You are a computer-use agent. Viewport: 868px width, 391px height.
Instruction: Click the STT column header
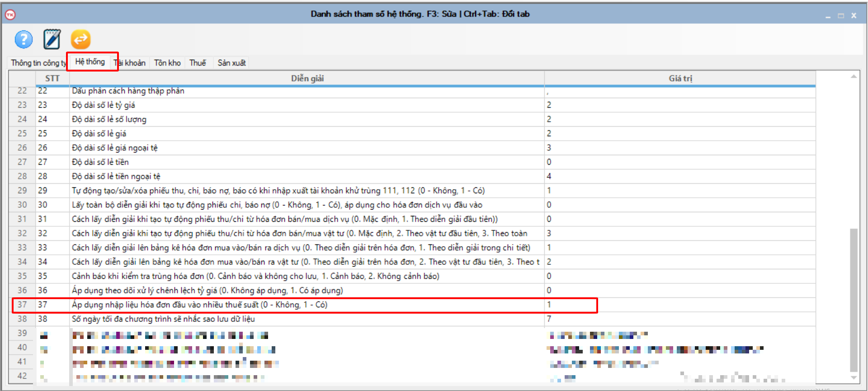tap(52, 78)
